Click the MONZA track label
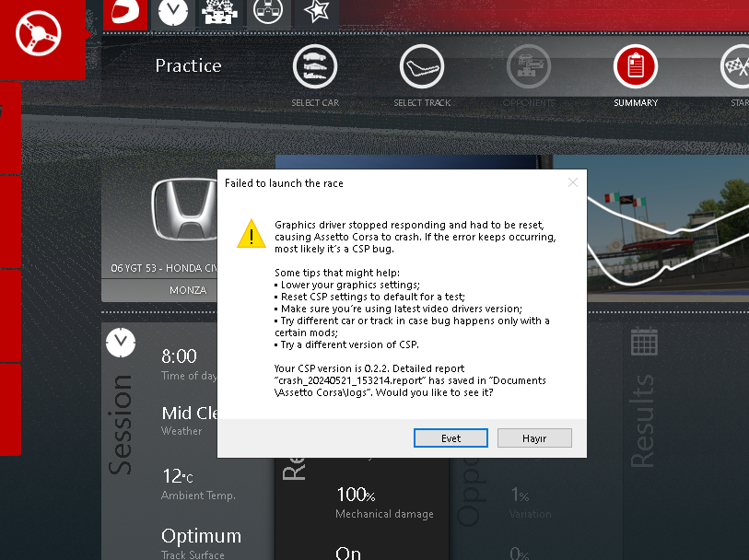The image size is (749, 560). [188, 290]
